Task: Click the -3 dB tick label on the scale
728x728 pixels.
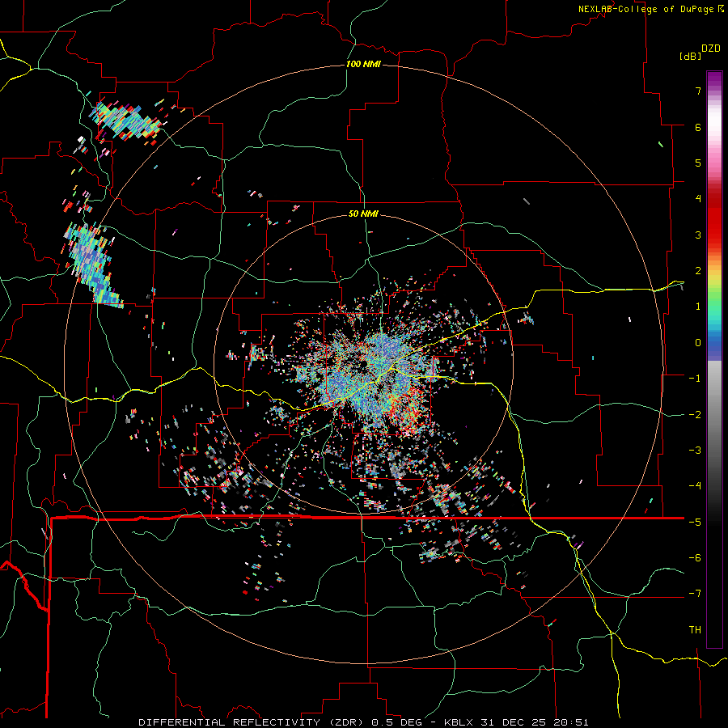Action: coord(695,451)
